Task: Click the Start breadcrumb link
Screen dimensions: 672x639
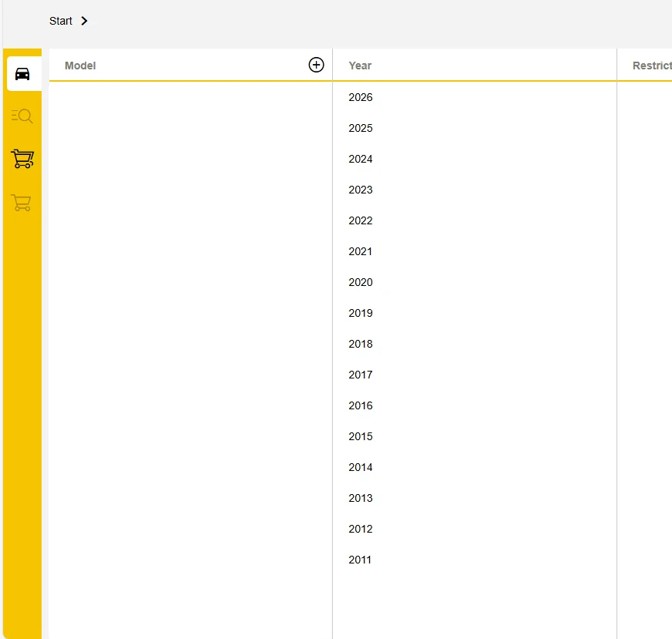Action: pyautogui.click(x=60, y=21)
